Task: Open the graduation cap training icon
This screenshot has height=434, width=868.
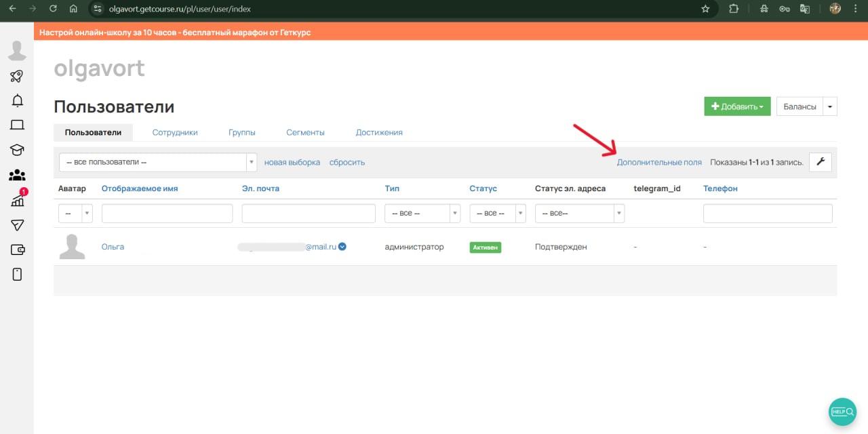Action: point(17,150)
